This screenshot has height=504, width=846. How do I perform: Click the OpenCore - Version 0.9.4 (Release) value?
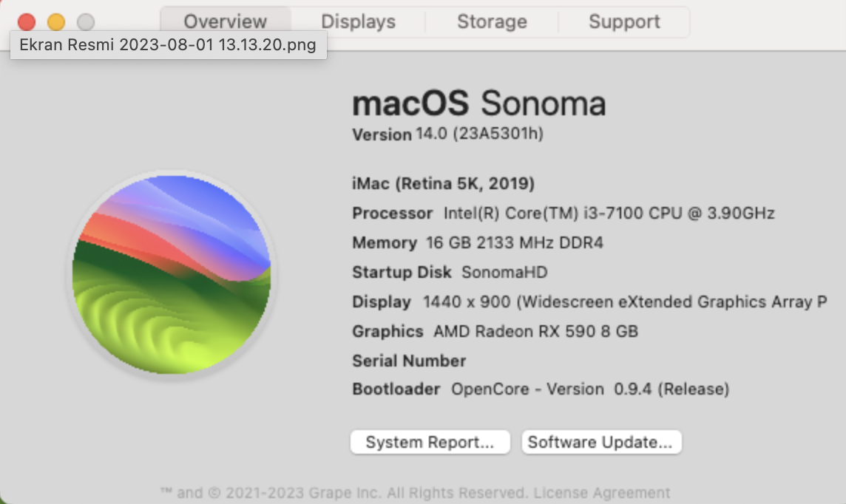(x=590, y=389)
